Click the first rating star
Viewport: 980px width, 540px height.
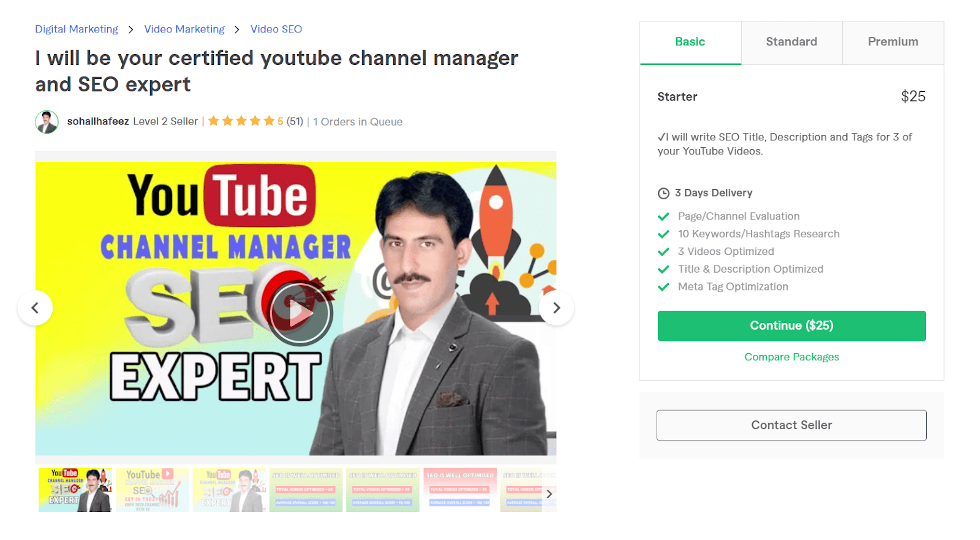pyautogui.click(x=214, y=121)
